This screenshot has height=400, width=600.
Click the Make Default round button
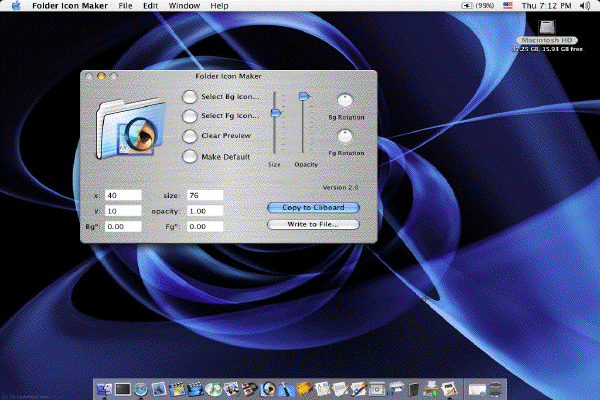189,157
